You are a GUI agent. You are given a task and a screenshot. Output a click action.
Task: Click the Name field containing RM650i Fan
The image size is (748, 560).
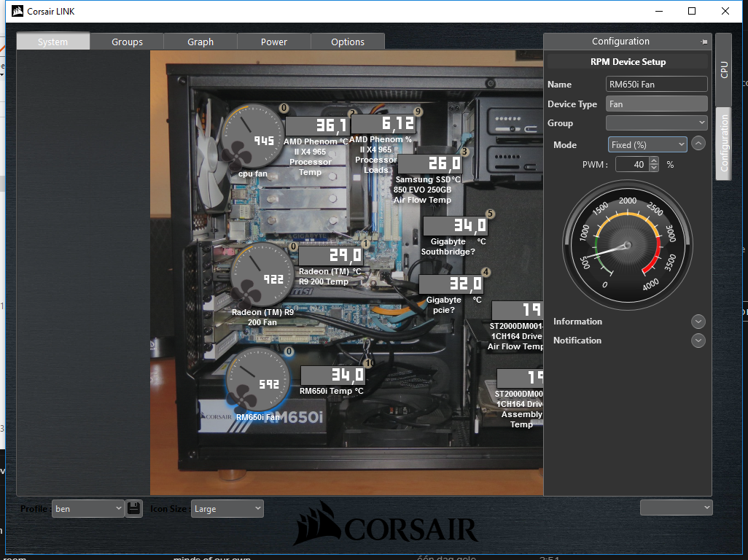click(656, 84)
